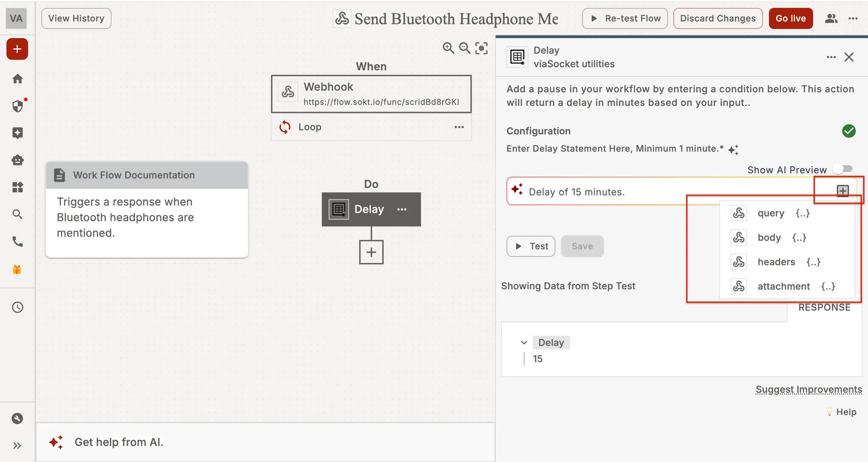The image size is (868, 462).
Task: Click Re-test Flow button
Action: click(625, 19)
